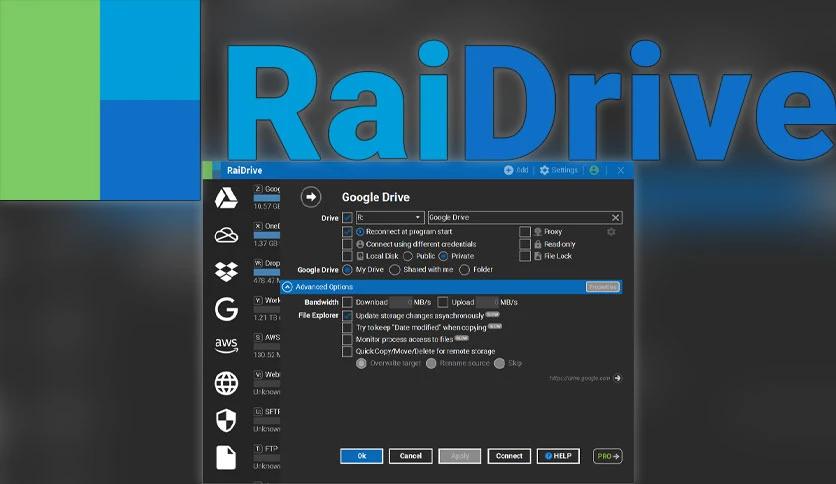Enable Quick Copy/Move/Delete for remote storage

[347, 351]
